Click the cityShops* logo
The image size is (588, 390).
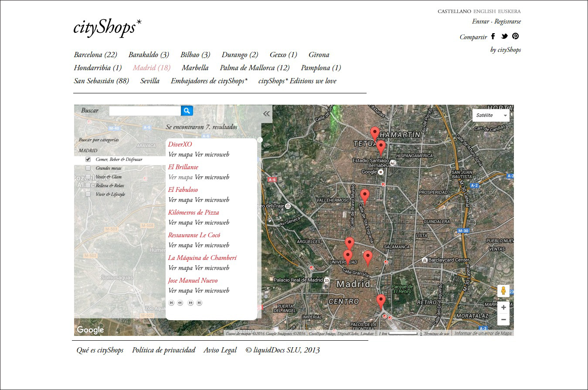click(107, 27)
